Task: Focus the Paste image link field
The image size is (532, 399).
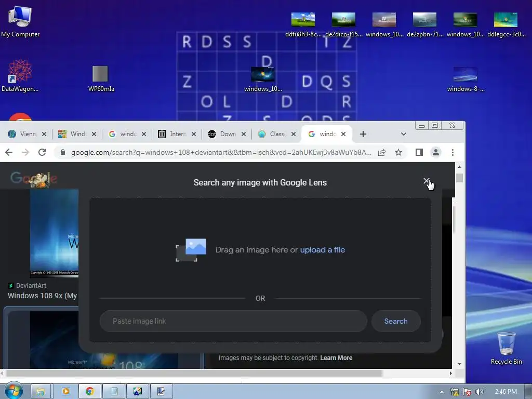Action: (x=233, y=321)
